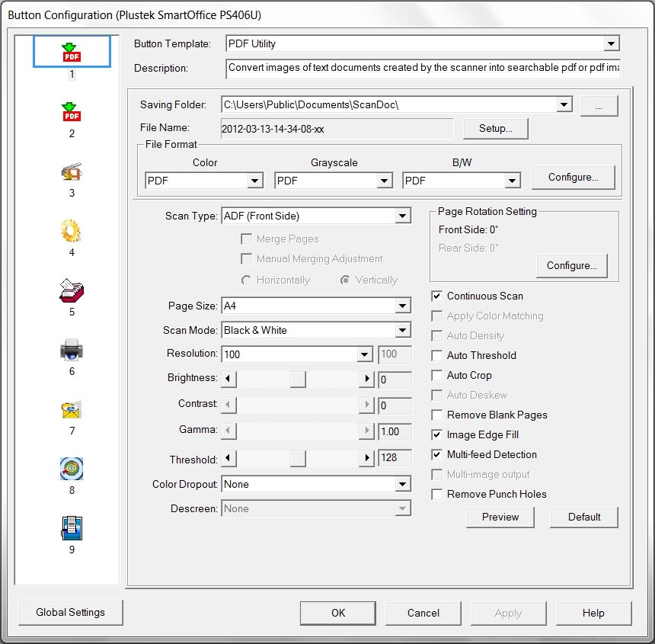Click the Cancel button
This screenshot has width=655, height=644.
423,613
